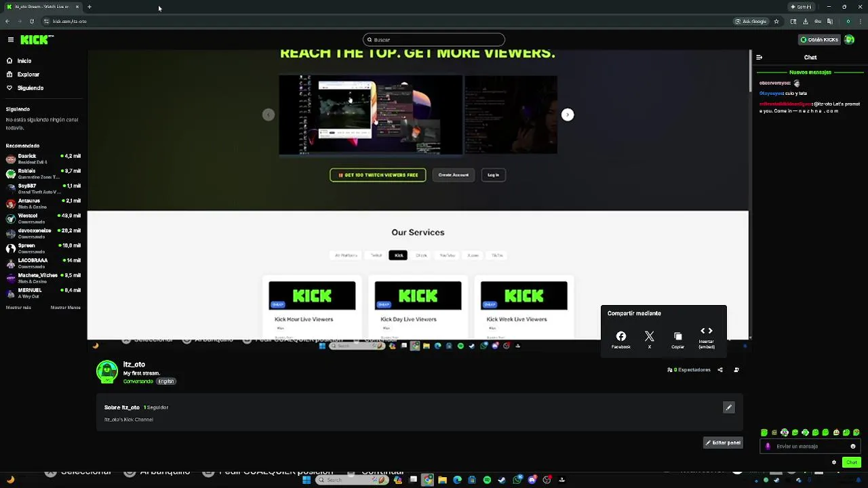Open recommended channel Antaurus
Image resolution: width=868 pixels, height=488 pixels.
tap(43, 204)
